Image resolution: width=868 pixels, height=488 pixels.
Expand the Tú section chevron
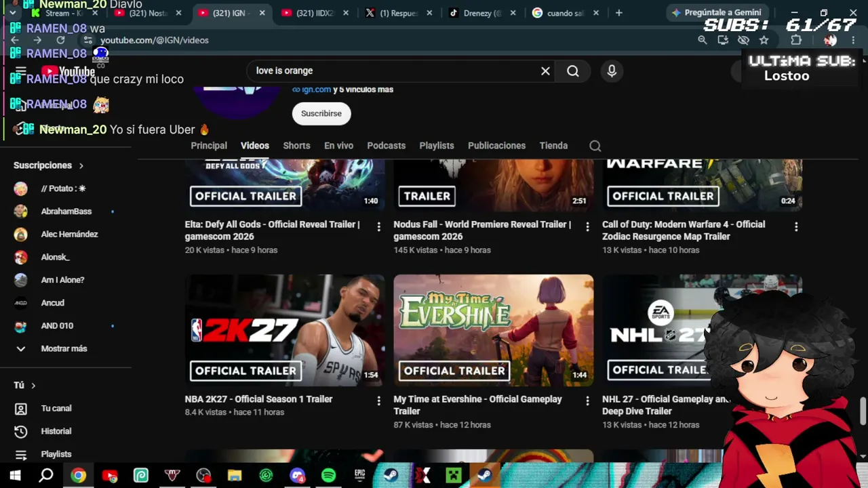pos(33,386)
